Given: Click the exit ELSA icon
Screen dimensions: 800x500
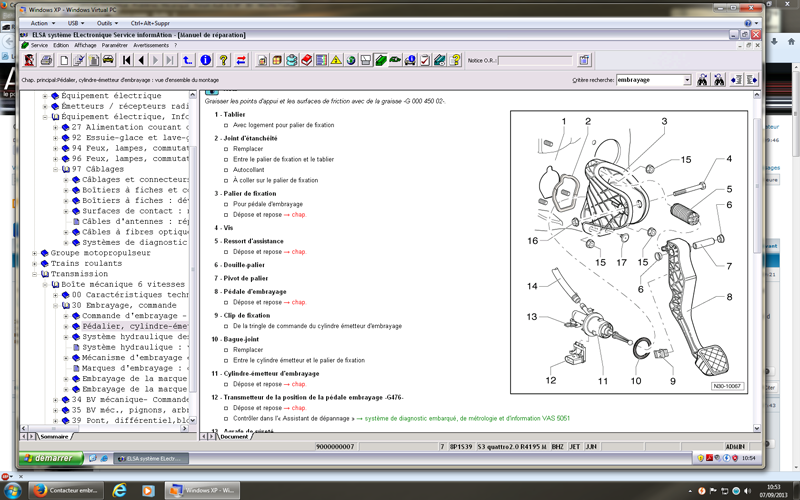Looking at the screenshot, I should (x=29, y=60).
